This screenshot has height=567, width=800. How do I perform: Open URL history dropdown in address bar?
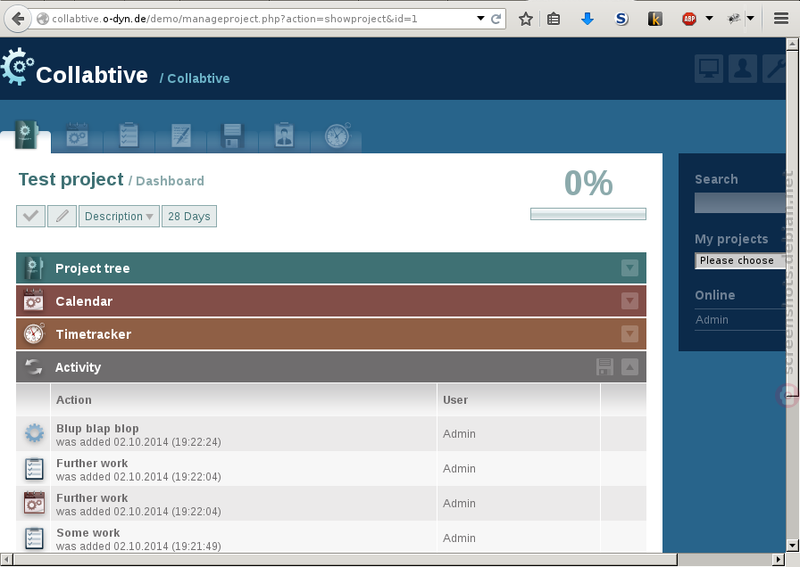481,18
